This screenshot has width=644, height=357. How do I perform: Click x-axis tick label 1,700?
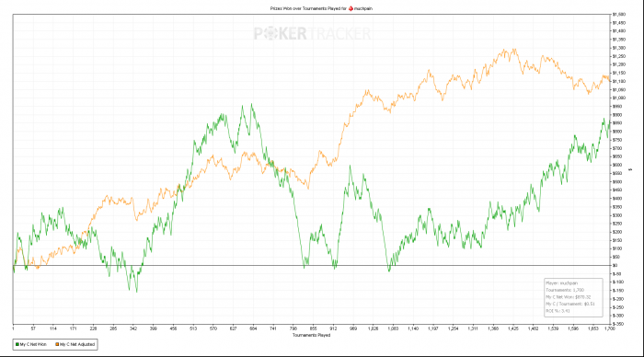(609, 328)
